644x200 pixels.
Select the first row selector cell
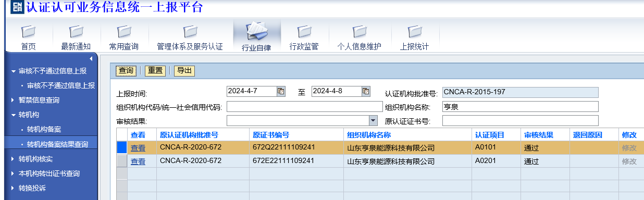[121, 147]
